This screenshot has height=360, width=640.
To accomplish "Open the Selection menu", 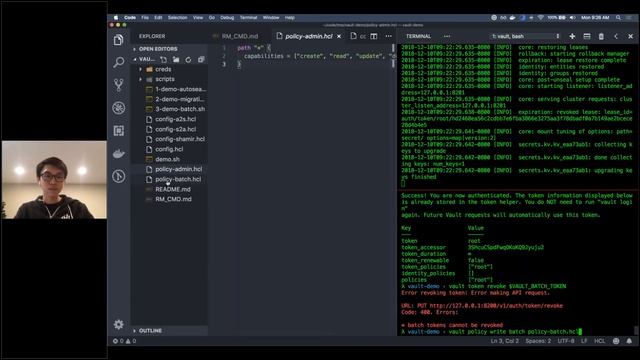I will tap(178, 18).
